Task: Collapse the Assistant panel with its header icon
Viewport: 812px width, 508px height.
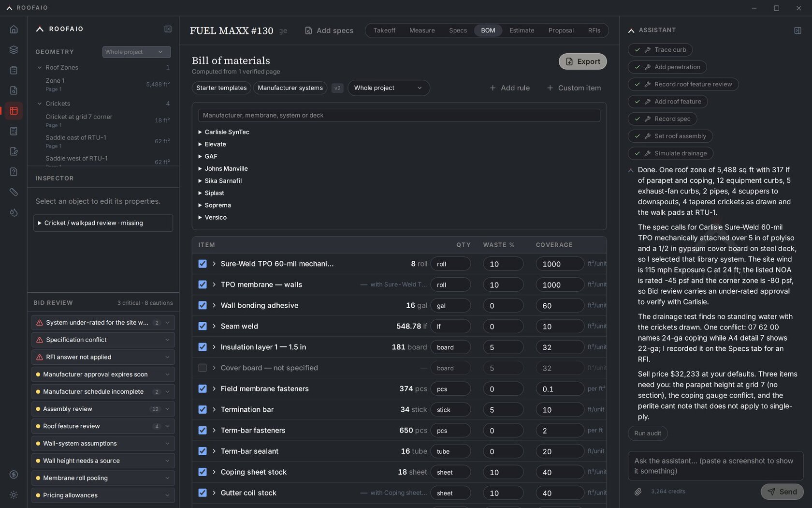Action: point(797,30)
